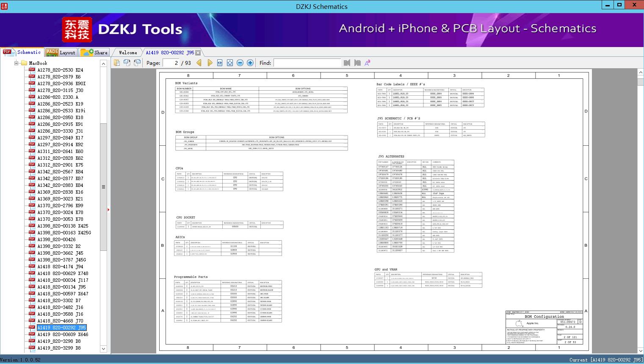Open A1286_820-2533 K19i schematic
Image resolution: width=644 pixels, height=364 pixels.
click(x=61, y=111)
